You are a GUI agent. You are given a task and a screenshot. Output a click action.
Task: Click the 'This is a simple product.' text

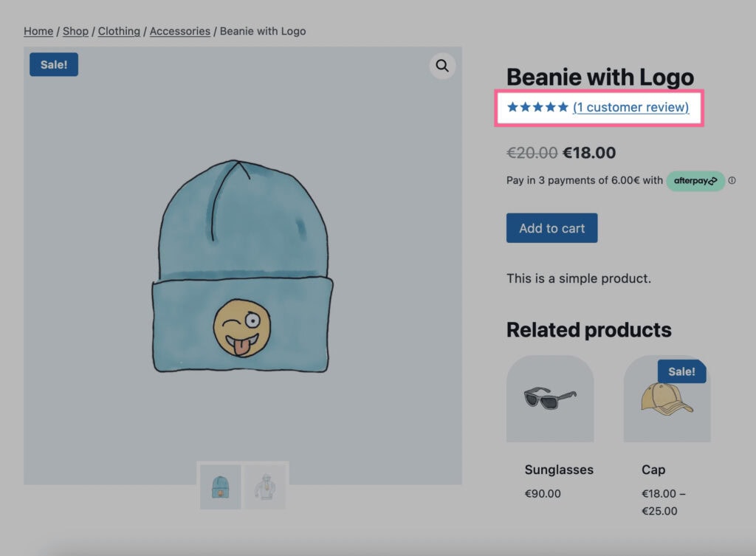pyautogui.click(x=579, y=278)
